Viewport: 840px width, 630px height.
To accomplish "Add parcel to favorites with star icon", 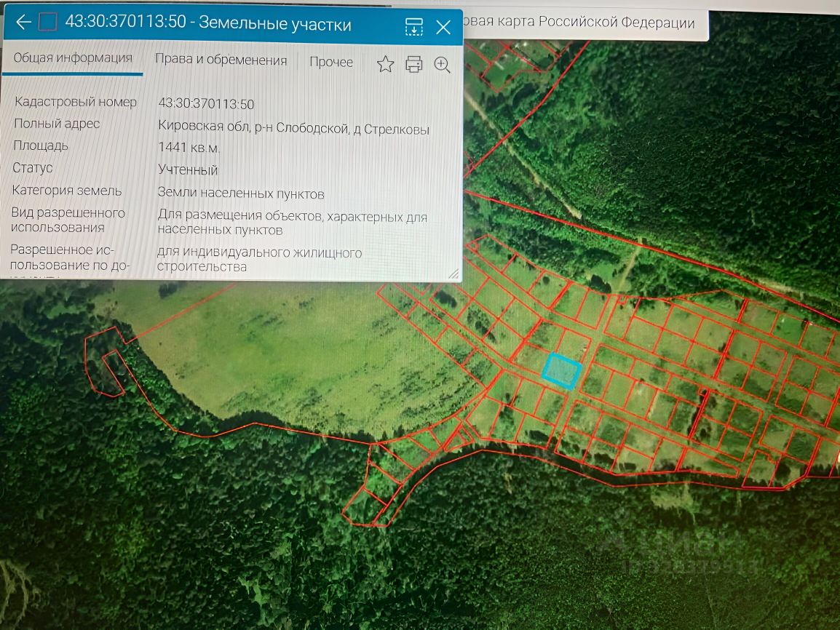I will pyautogui.click(x=385, y=64).
